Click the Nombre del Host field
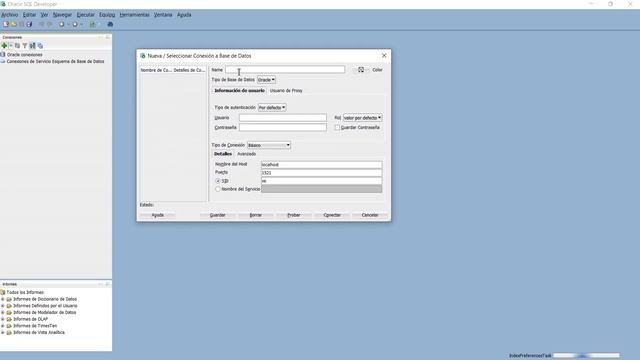The image size is (640, 360). point(322,164)
